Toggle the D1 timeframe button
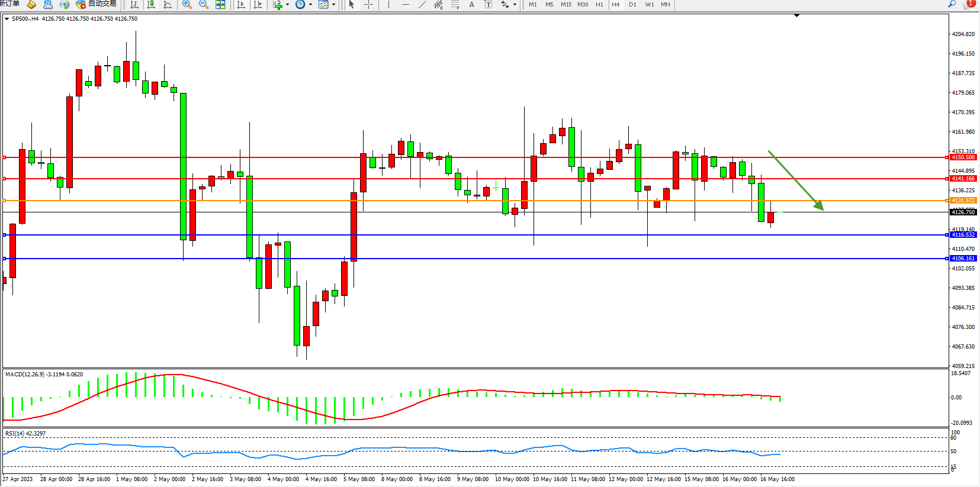The width and height of the screenshot is (980, 487). [632, 5]
